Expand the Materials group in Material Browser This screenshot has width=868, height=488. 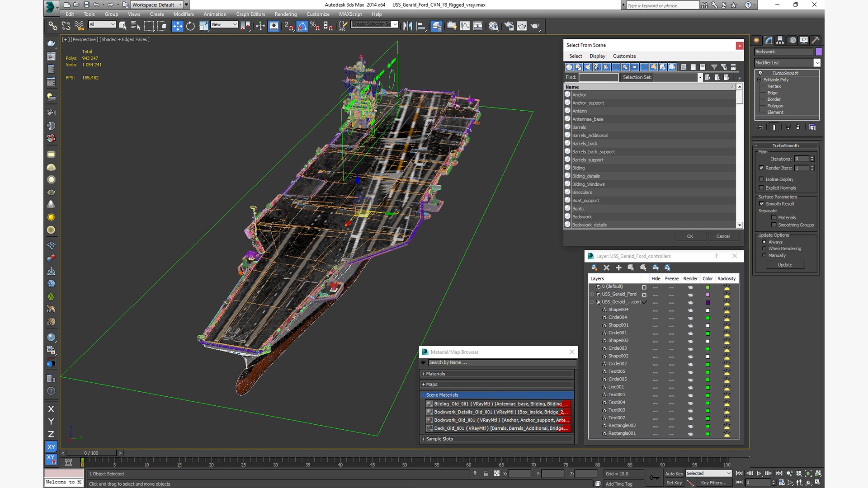pos(497,374)
